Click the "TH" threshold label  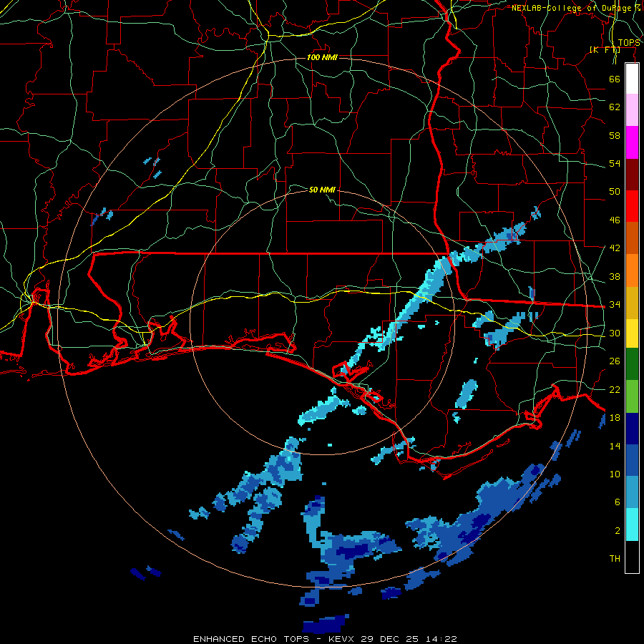pos(615,559)
